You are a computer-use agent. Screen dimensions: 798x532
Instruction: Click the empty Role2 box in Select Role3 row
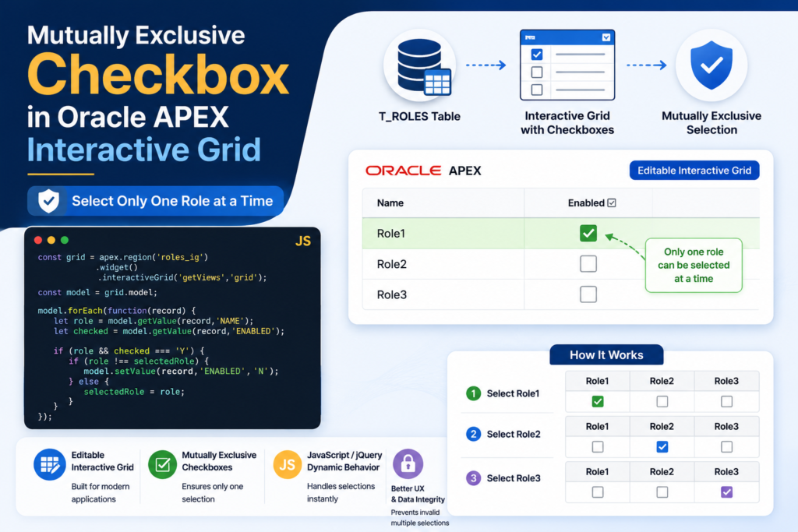662,492
